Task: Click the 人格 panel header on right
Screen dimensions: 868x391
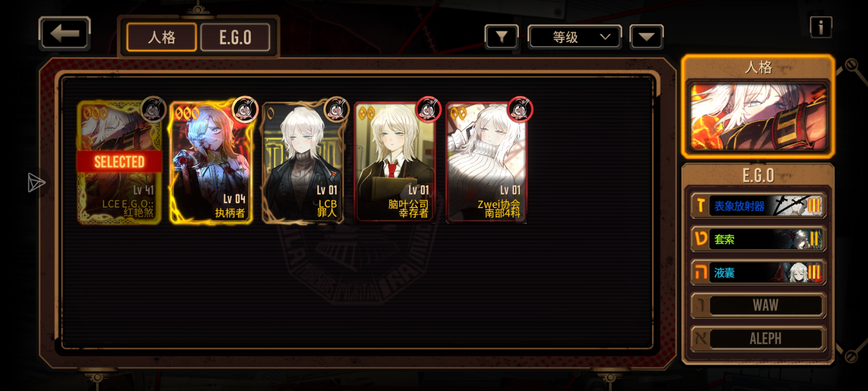Action: click(x=758, y=68)
